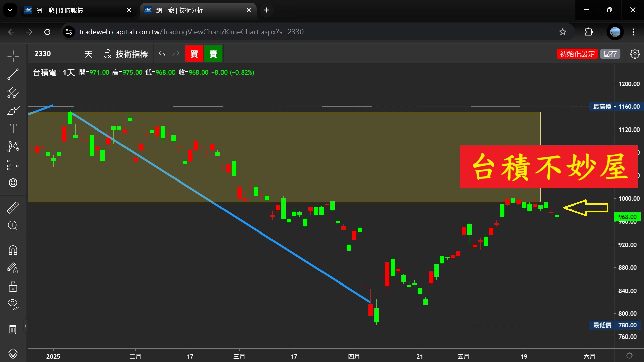
Task: Select the crosshair cursor tool
Action: click(13, 56)
